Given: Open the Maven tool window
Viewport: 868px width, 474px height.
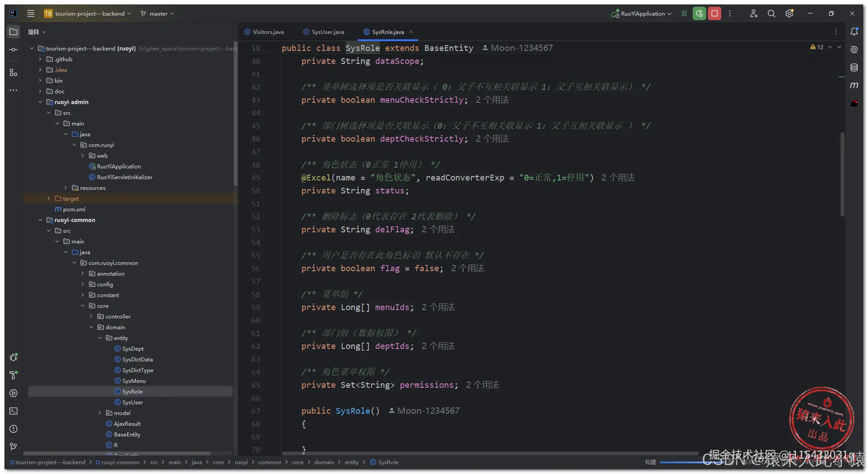Looking at the screenshot, I should [854, 85].
